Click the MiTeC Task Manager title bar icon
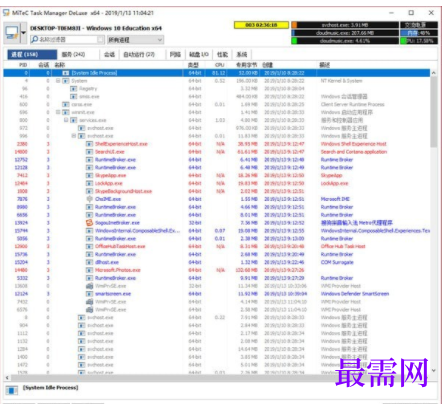Screen dimensions: 447x404 [6, 13]
